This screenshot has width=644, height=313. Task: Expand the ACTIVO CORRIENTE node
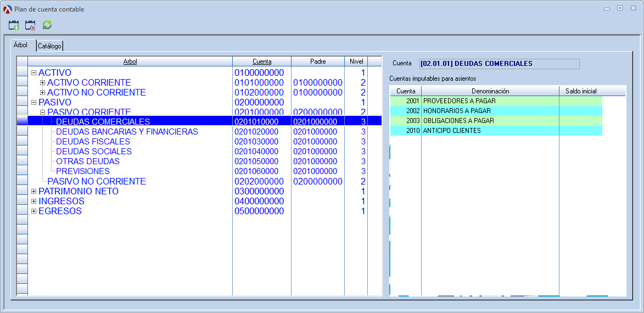tap(42, 82)
